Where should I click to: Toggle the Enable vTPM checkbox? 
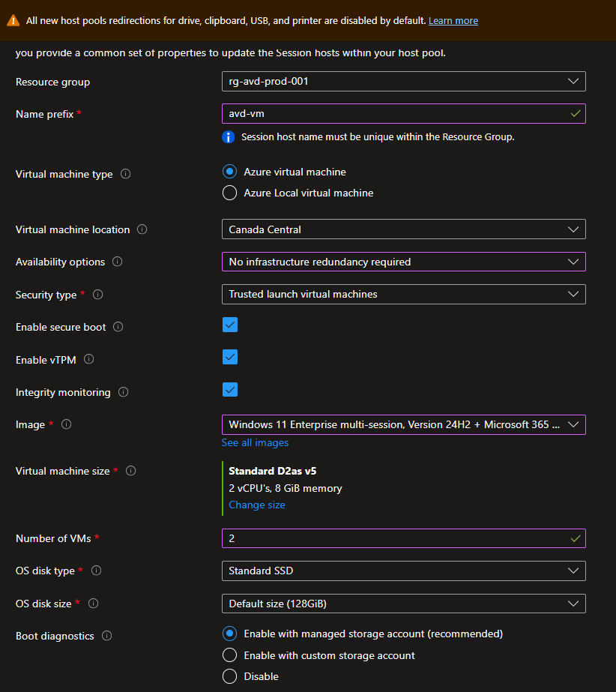pos(230,357)
